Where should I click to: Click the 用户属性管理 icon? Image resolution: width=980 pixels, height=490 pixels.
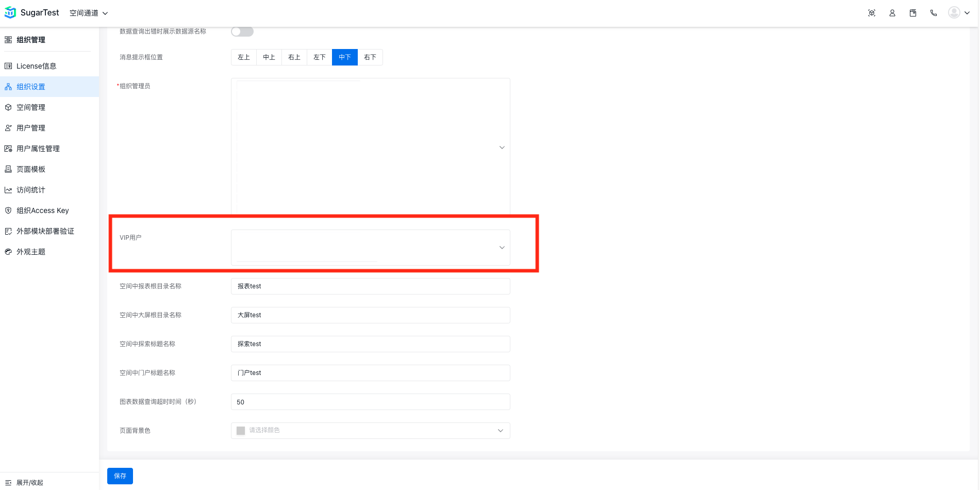[8, 149]
